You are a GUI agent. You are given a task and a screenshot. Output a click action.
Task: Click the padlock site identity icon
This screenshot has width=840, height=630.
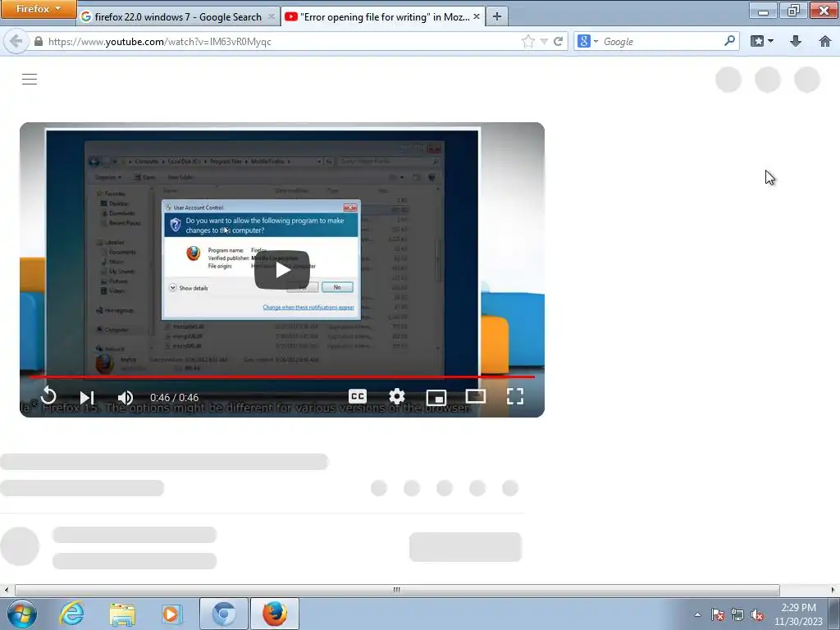pos(39,41)
